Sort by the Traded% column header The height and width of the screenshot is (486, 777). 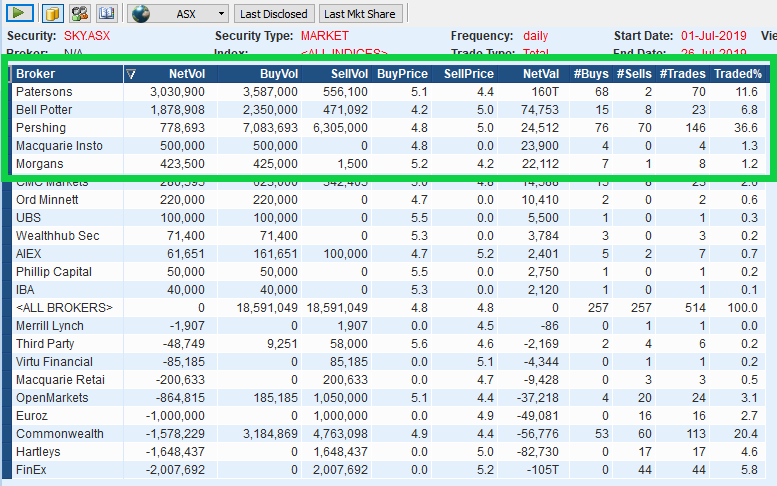tap(737, 74)
